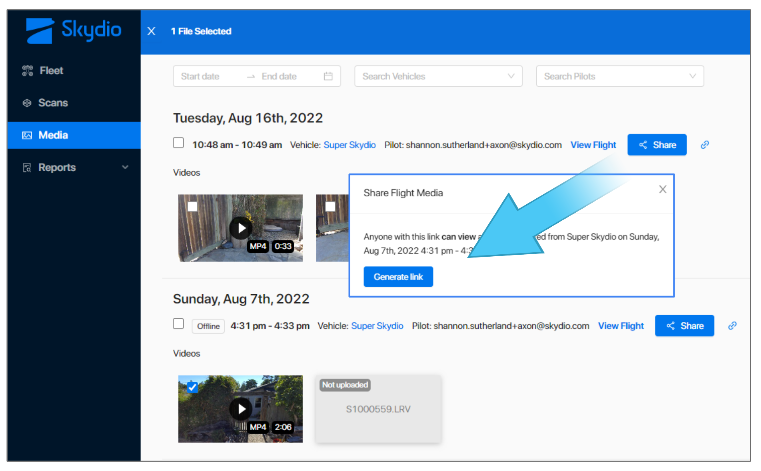Share the Aug 16th flight
This screenshot has width=761, height=471.
point(657,145)
